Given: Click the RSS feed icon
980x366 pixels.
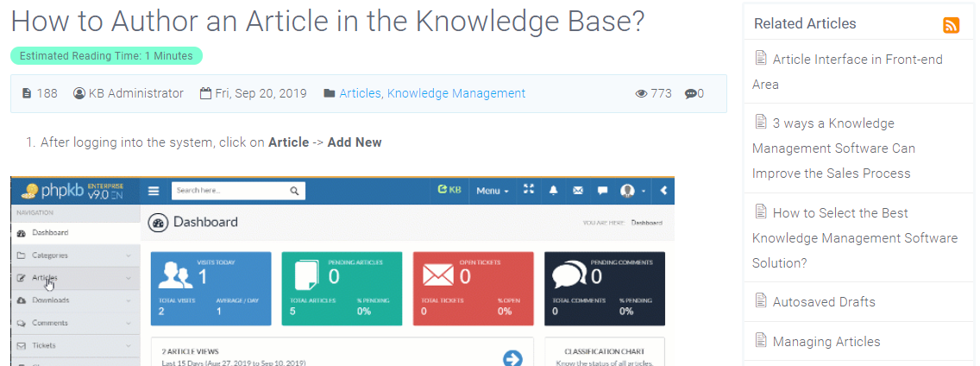Looking at the screenshot, I should pos(951,25).
